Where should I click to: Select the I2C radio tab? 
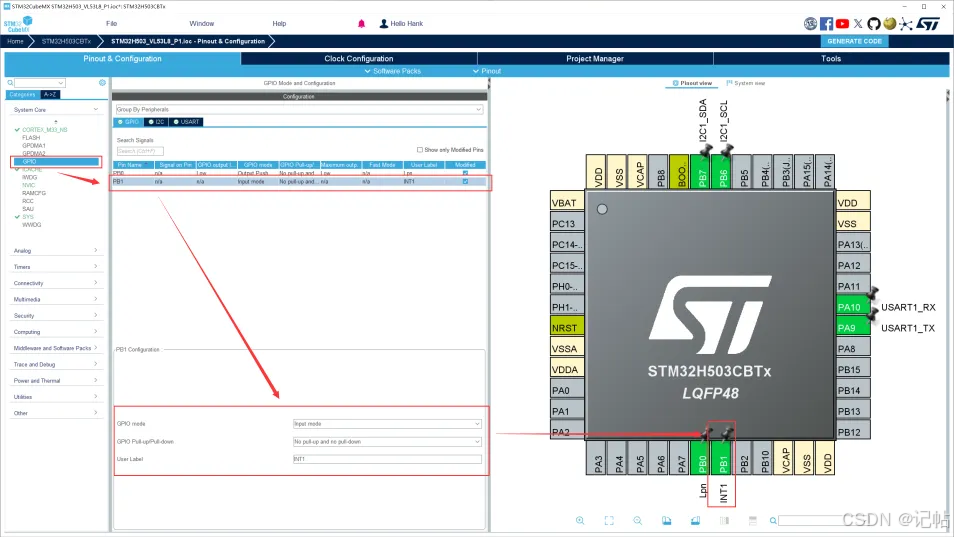click(x=158, y=122)
